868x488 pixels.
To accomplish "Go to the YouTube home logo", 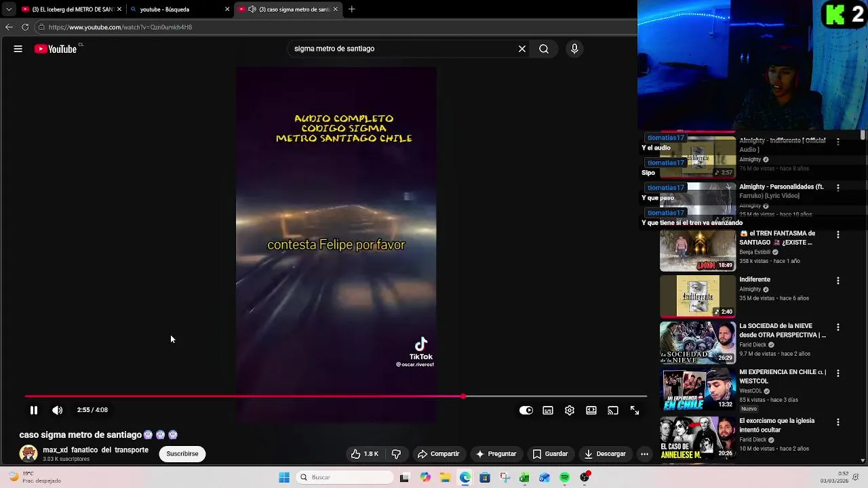I will [56, 49].
